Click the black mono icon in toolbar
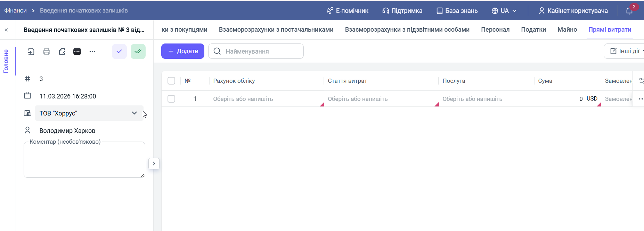 click(x=77, y=51)
